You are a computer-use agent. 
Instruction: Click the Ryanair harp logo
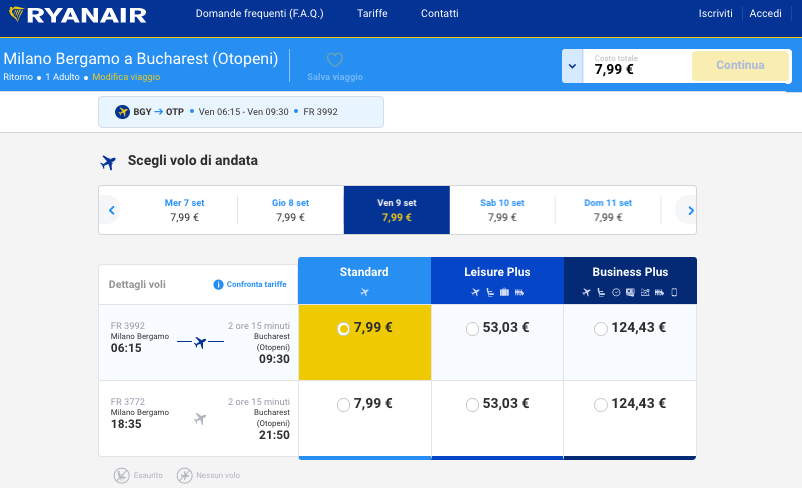pos(16,14)
